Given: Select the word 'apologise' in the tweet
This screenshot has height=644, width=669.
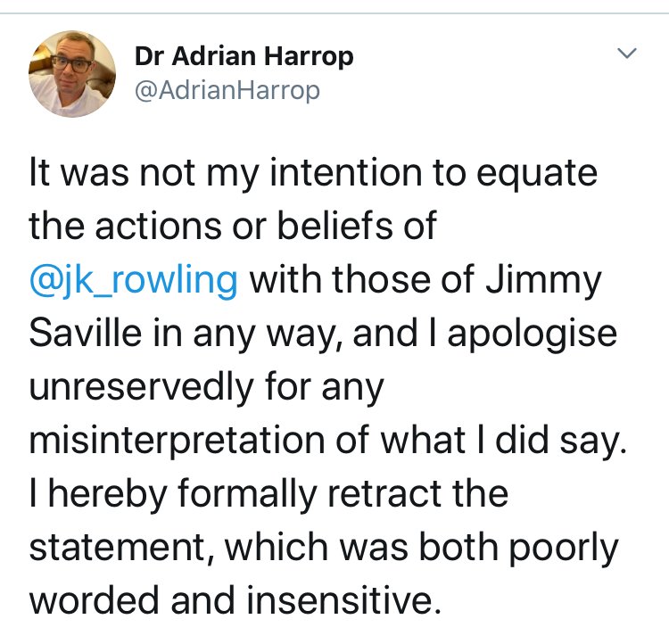Looking at the screenshot, I should (532, 335).
